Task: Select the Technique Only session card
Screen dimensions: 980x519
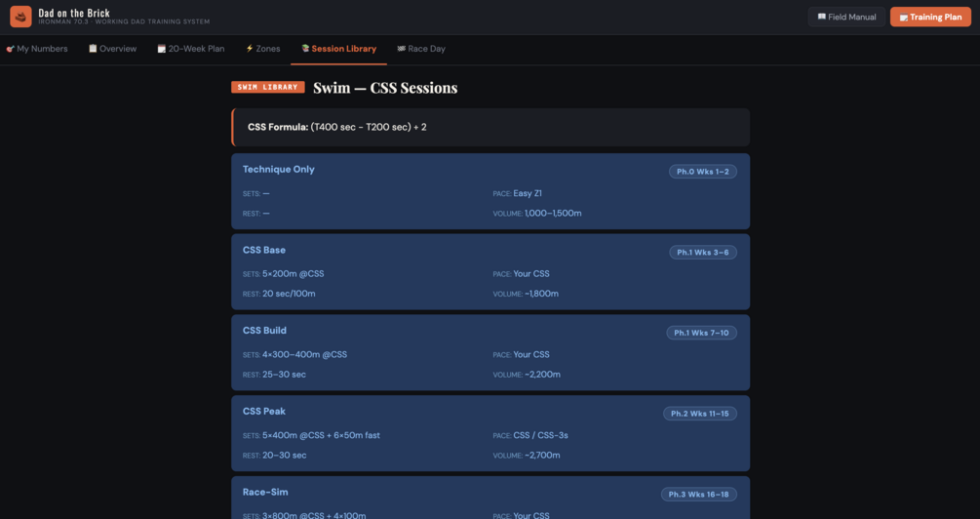Action: click(x=490, y=191)
